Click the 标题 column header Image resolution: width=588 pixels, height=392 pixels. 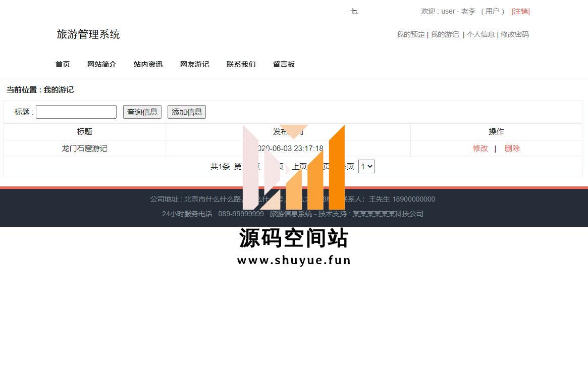pos(84,132)
